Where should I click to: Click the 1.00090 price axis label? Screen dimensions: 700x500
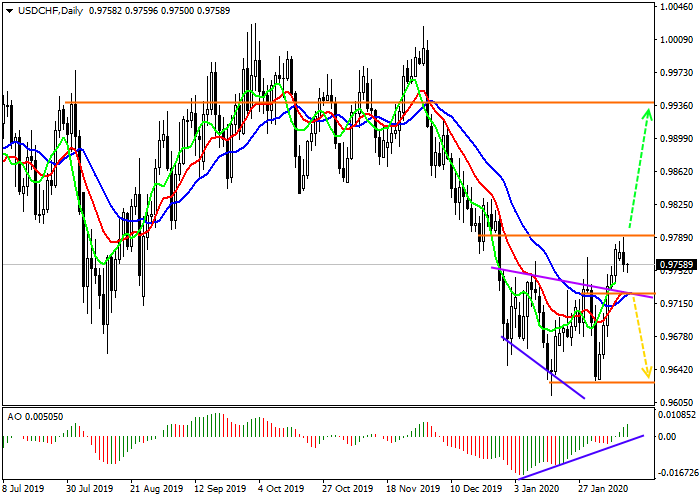click(x=677, y=40)
